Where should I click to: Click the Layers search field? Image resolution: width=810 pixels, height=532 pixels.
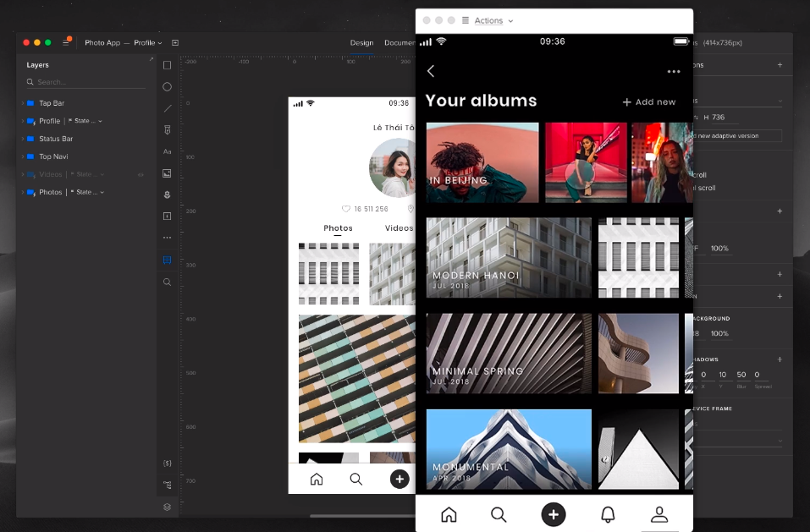click(x=85, y=82)
